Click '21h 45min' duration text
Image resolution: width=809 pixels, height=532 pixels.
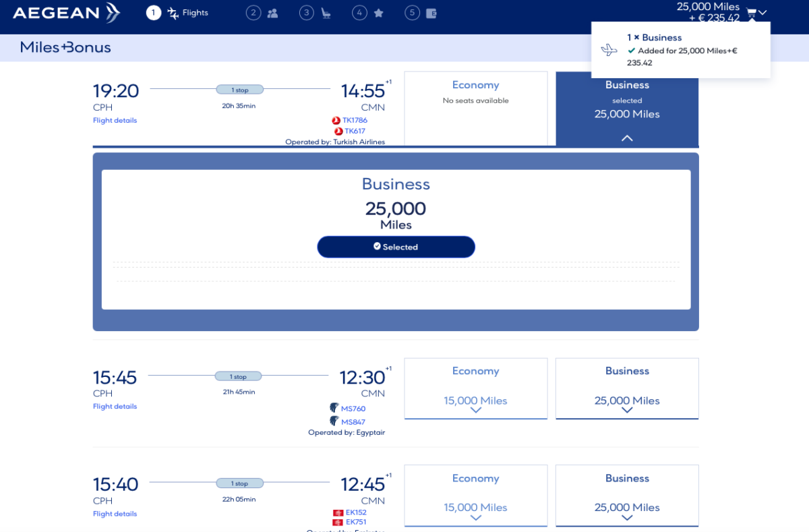click(239, 392)
